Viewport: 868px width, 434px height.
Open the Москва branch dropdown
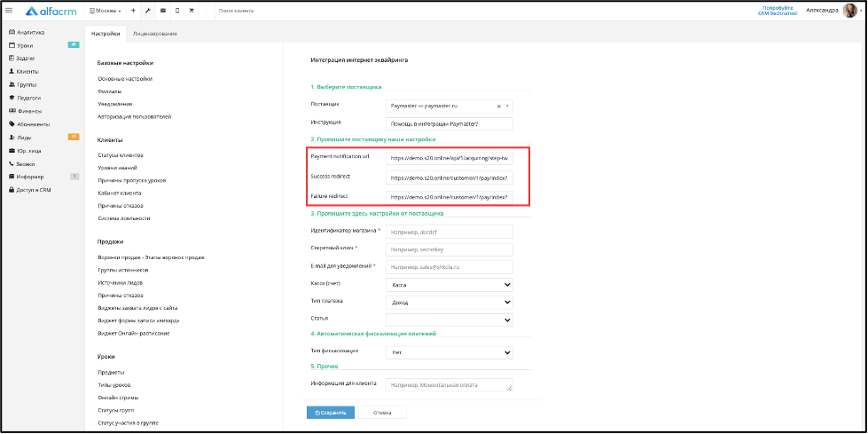106,11
